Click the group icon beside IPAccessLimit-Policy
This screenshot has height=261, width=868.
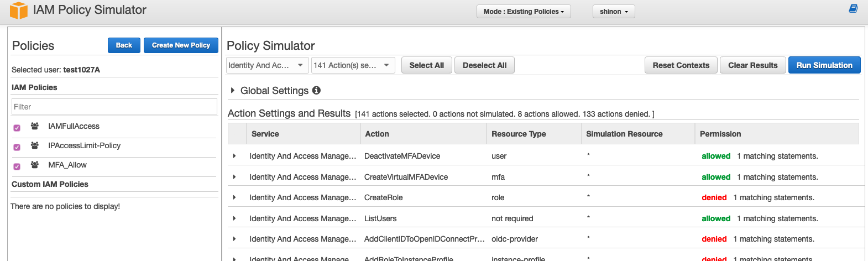click(x=35, y=145)
